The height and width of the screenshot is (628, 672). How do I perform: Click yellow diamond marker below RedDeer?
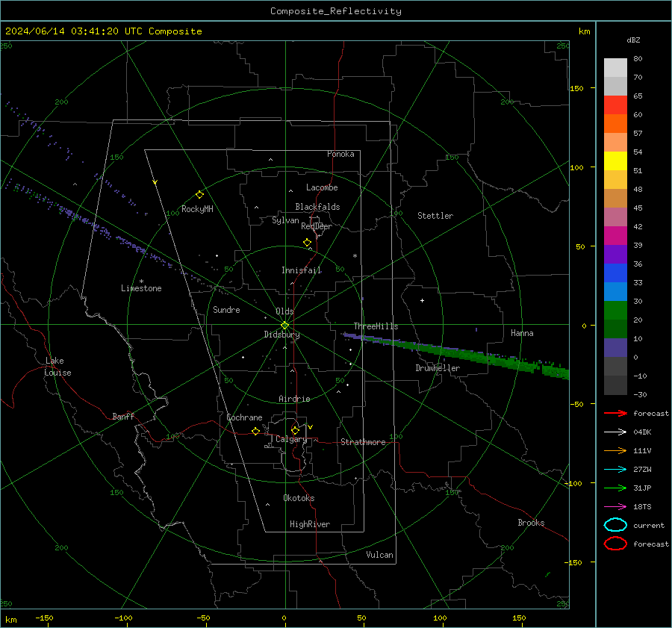pos(308,243)
